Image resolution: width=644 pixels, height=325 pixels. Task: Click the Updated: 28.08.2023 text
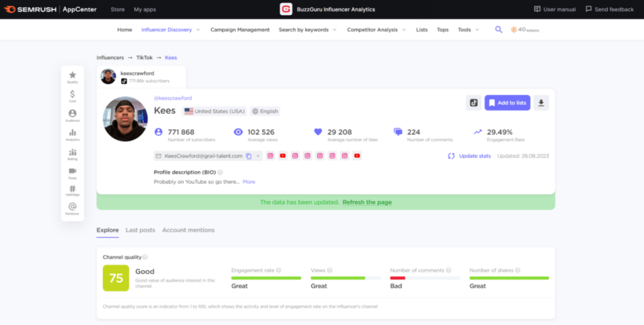pyautogui.click(x=523, y=156)
